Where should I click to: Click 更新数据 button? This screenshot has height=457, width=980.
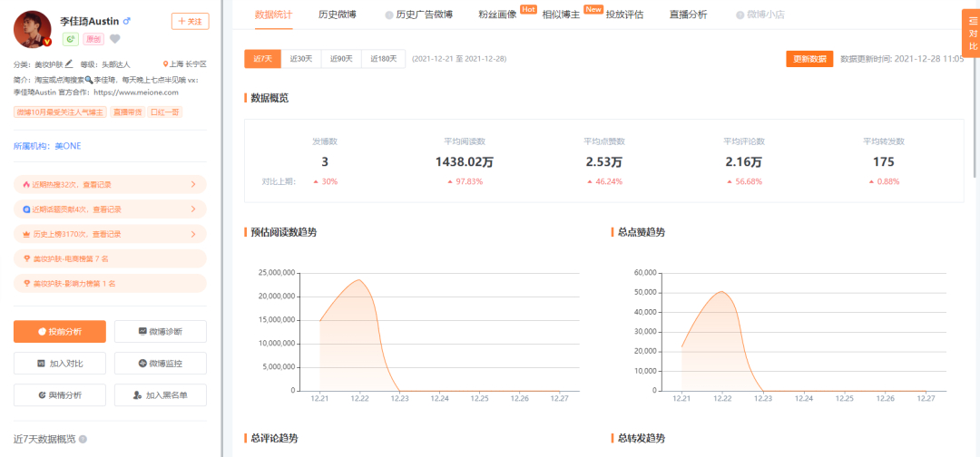809,59
